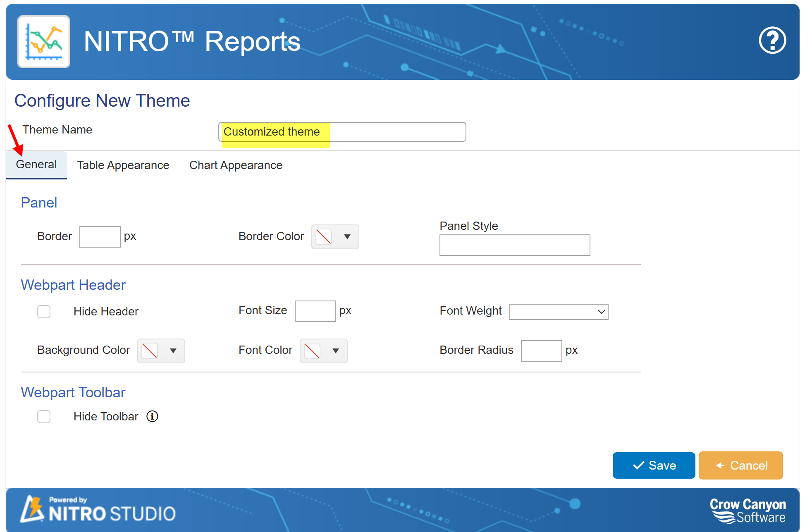The height and width of the screenshot is (532, 812).
Task: Open the Font Color picker dropdown
Action: point(335,351)
